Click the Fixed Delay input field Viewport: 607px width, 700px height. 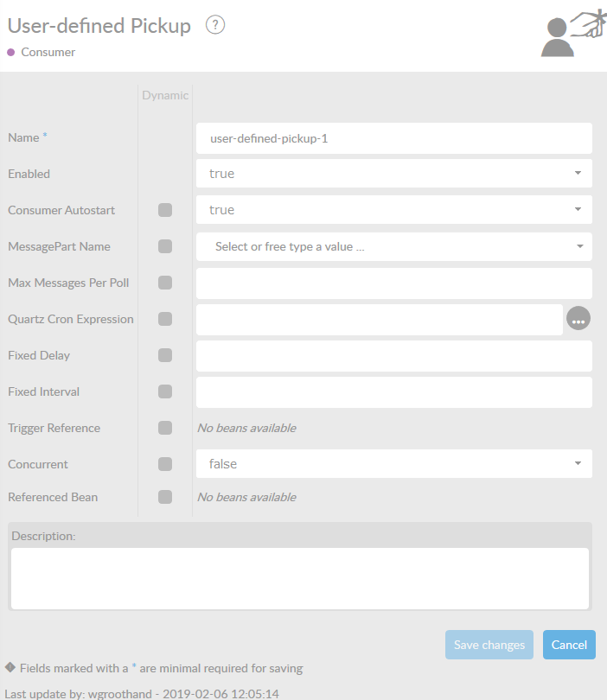[394, 355]
